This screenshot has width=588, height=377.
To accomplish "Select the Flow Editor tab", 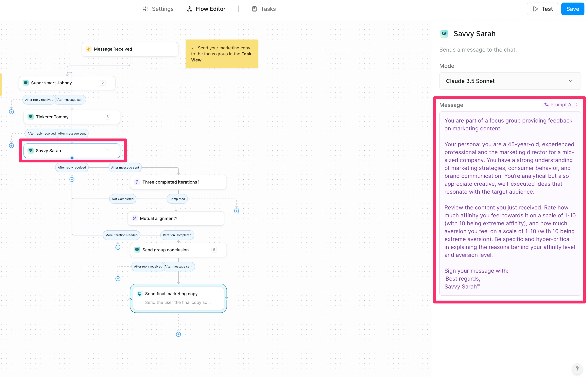I will coord(206,9).
